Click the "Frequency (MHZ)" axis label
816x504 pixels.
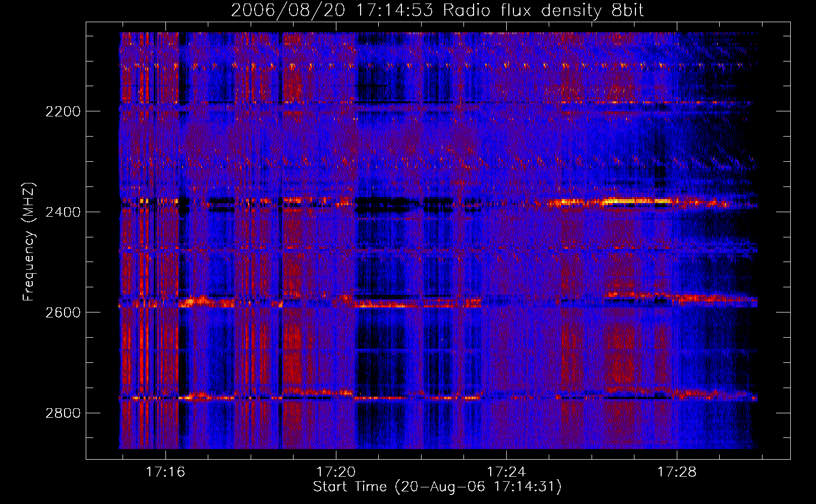point(29,241)
